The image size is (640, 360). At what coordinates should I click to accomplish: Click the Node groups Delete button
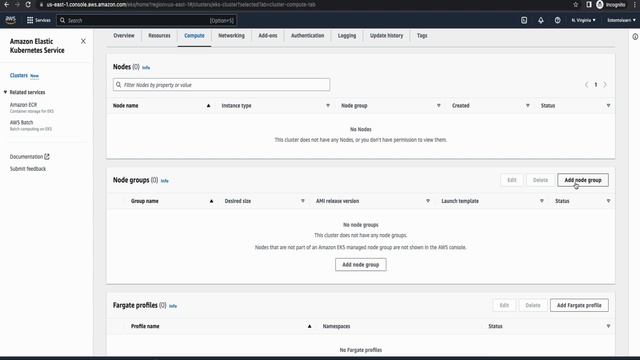click(540, 180)
